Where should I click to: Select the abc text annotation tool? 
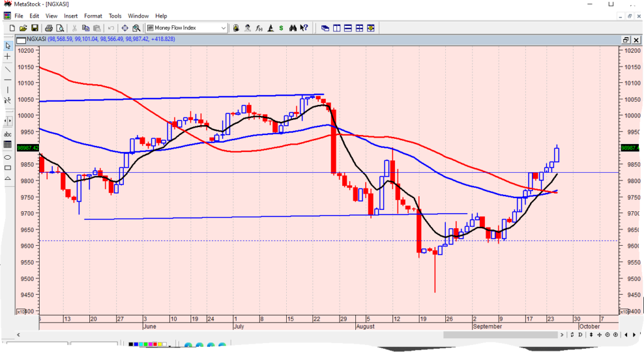(x=8, y=133)
